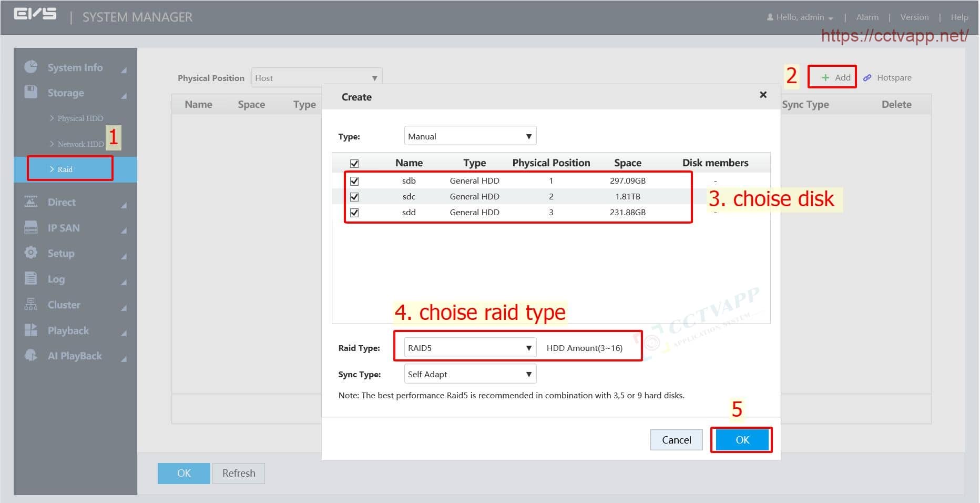The height and width of the screenshot is (503, 980).
Task: Click the System Info pie chart icon
Action: point(31,67)
